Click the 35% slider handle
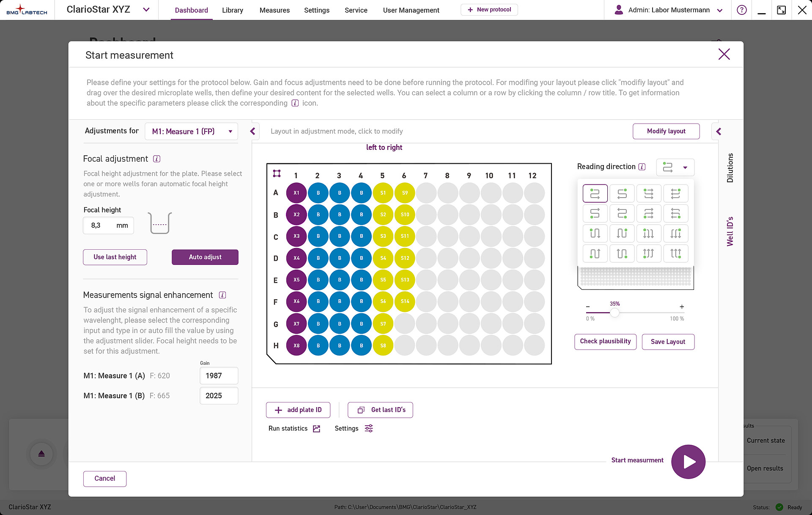This screenshot has height=515, width=812. 614,313
